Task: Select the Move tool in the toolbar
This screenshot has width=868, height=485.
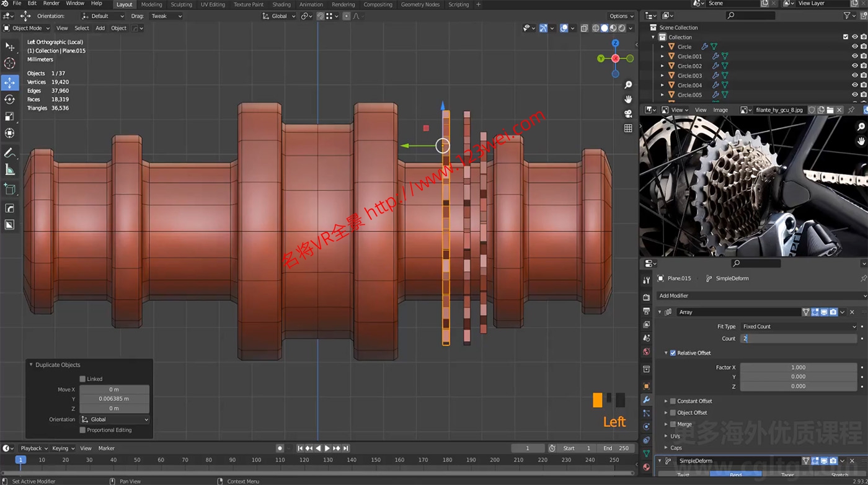Action: pyautogui.click(x=10, y=81)
